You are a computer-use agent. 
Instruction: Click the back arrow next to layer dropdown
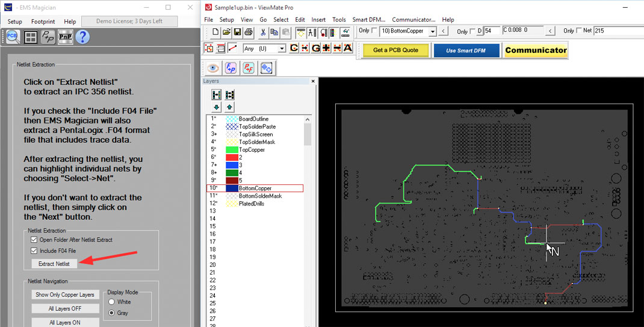pyautogui.click(x=443, y=31)
